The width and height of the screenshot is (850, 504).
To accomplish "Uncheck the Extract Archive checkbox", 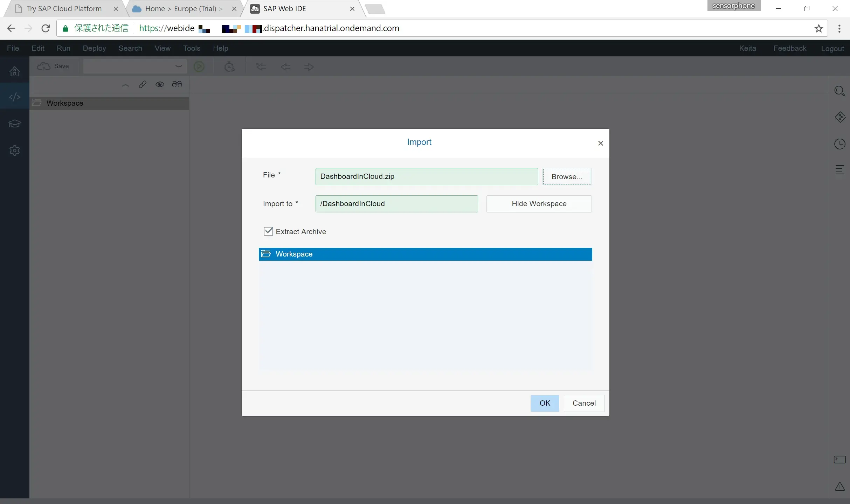I will (x=268, y=231).
